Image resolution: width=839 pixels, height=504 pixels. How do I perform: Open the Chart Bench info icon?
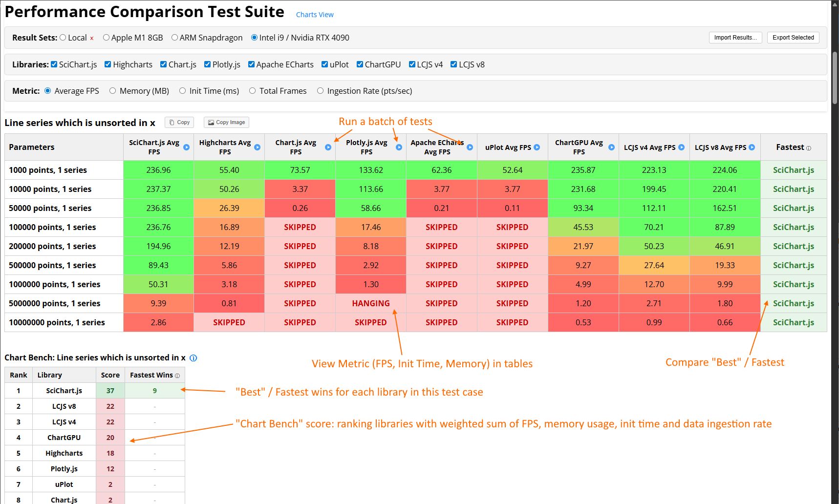pyautogui.click(x=193, y=358)
